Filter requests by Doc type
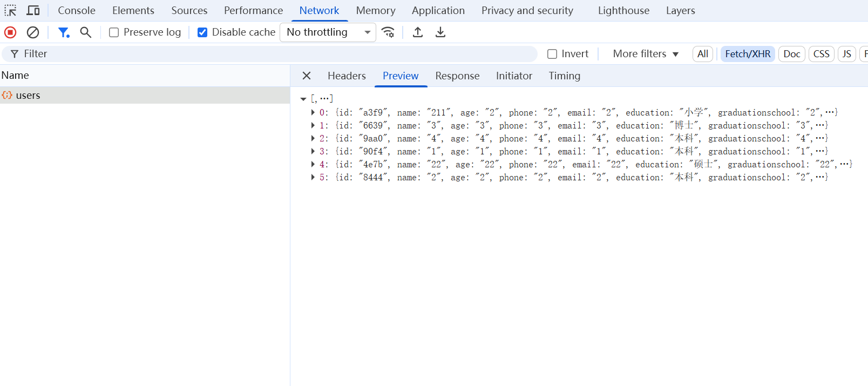The height and width of the screenshot is (386, 868). pos(792,54)
